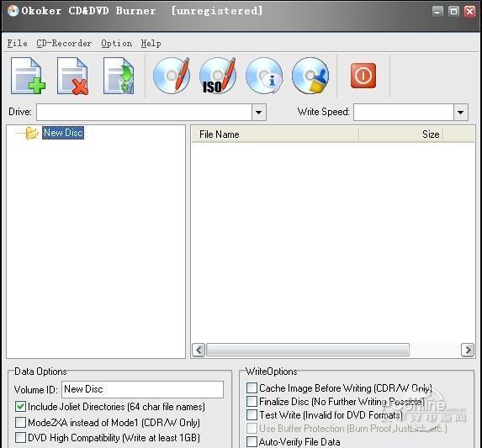Enable DVD High Compatibility checkbox
Screen dimensions: 482x448
coord(20,438)
